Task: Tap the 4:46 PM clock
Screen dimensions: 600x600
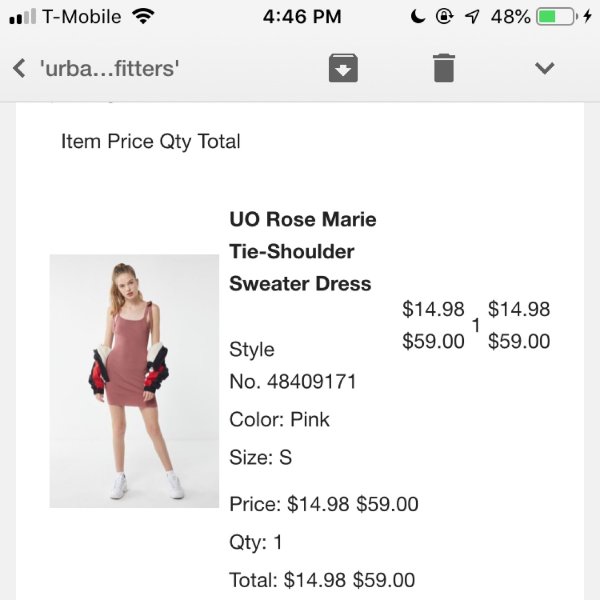Action: coord(302,17)
